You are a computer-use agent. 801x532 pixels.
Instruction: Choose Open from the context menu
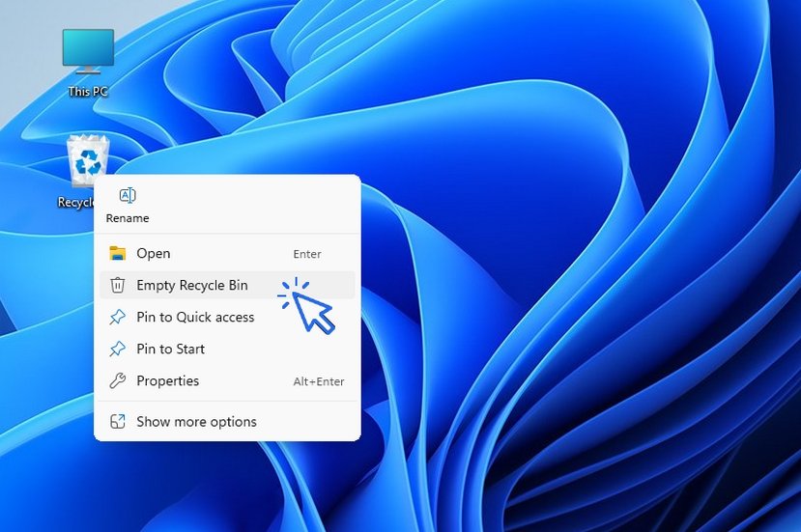tap(227, 253)
